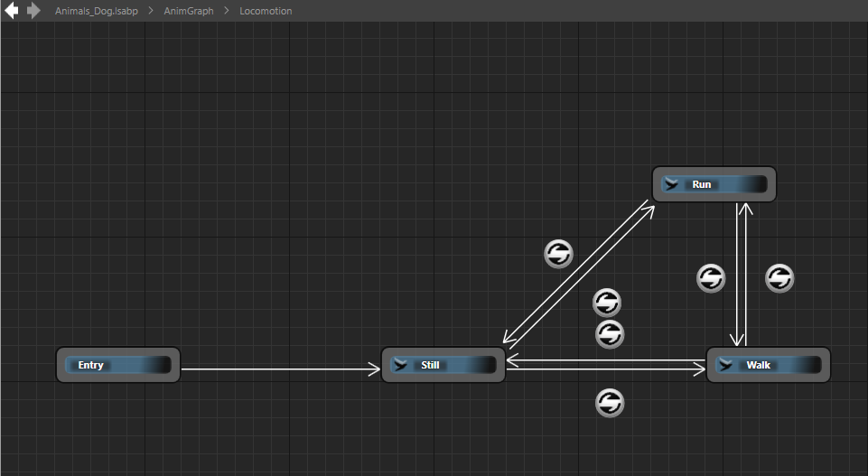Screen dimensions: 868x476
Task: Click the animation icon inside the Walk node
Action: (x=725, y=365)
